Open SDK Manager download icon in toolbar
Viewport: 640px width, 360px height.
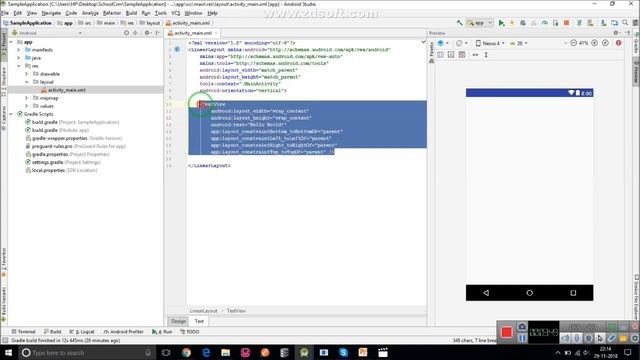(603, 23)
